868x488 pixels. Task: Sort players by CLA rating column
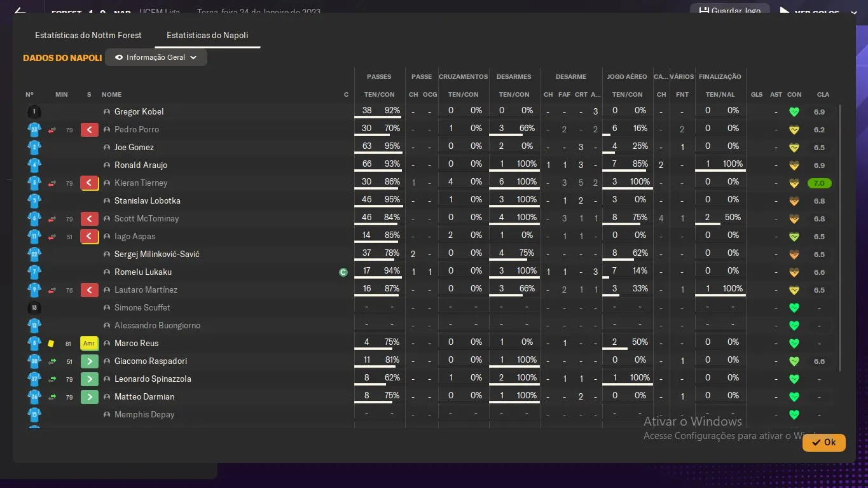click(823, 95)
